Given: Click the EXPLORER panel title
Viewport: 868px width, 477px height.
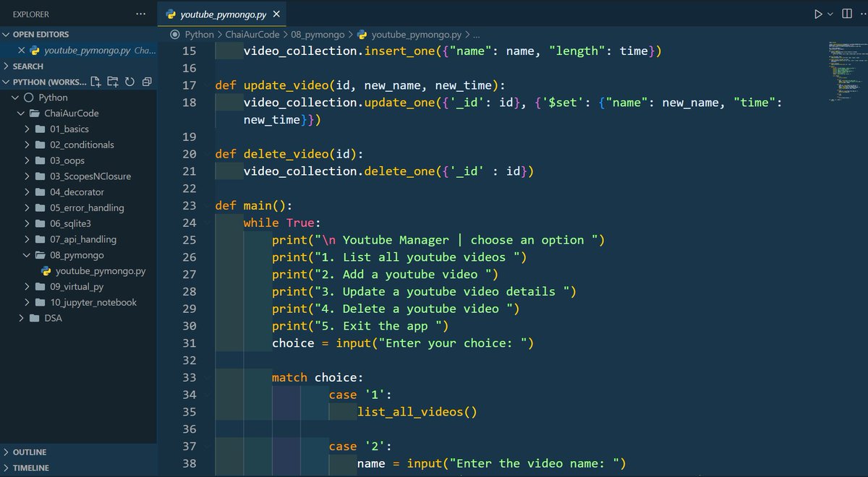Looking at the screenshot, I should coord(32,14).
